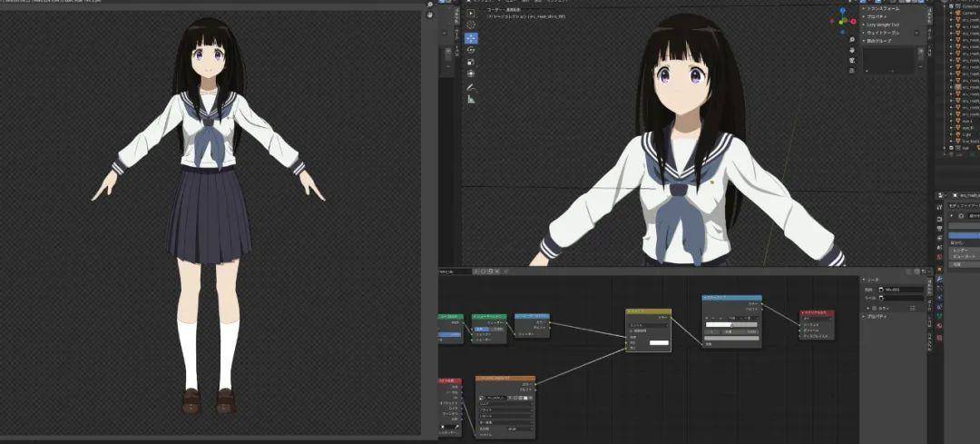Toggle camera view icon in viewport
Viewport: 980px width, 444px height.
click(852, 60)
